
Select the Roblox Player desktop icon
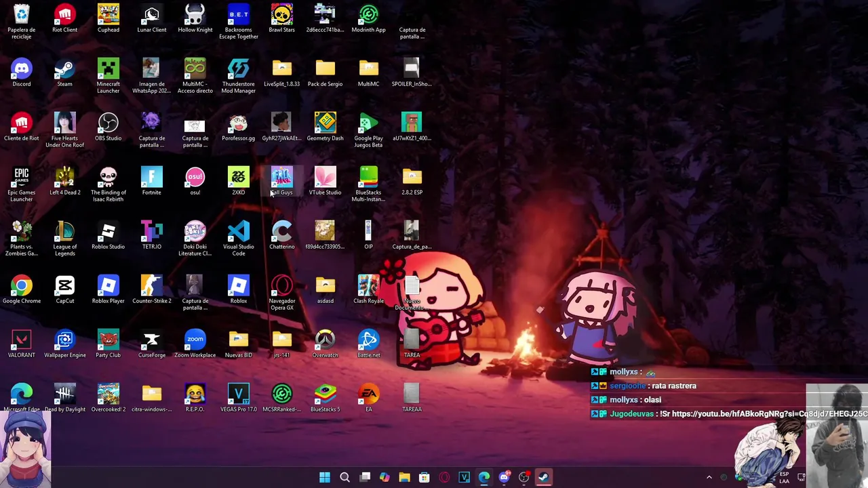108,289
